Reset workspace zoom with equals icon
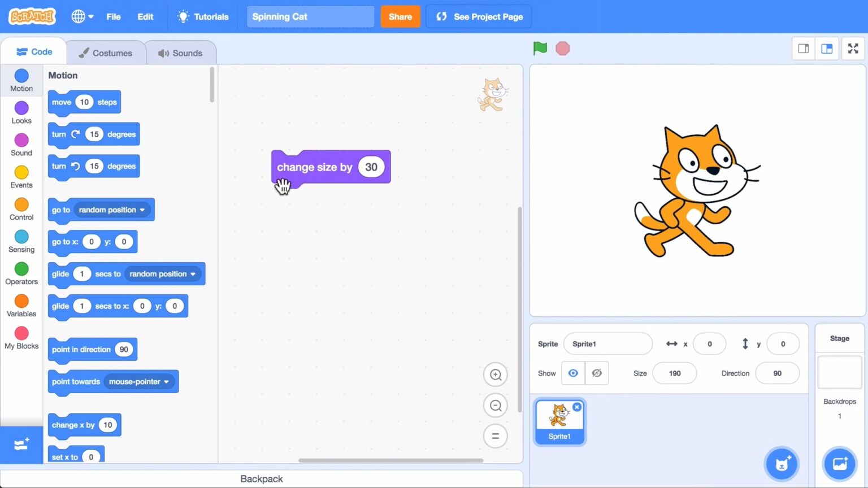This screenshot has width=868, height=488. [x=496, y=436]
